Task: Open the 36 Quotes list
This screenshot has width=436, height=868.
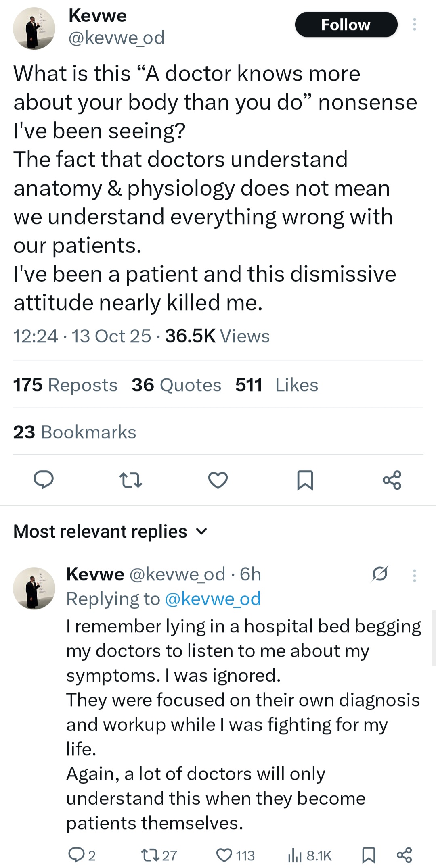Action: tap(176, 385)
